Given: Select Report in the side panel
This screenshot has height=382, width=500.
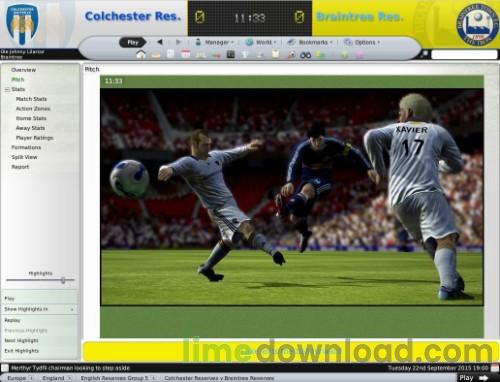Looking at the screenshot, I should coord(20,167).
